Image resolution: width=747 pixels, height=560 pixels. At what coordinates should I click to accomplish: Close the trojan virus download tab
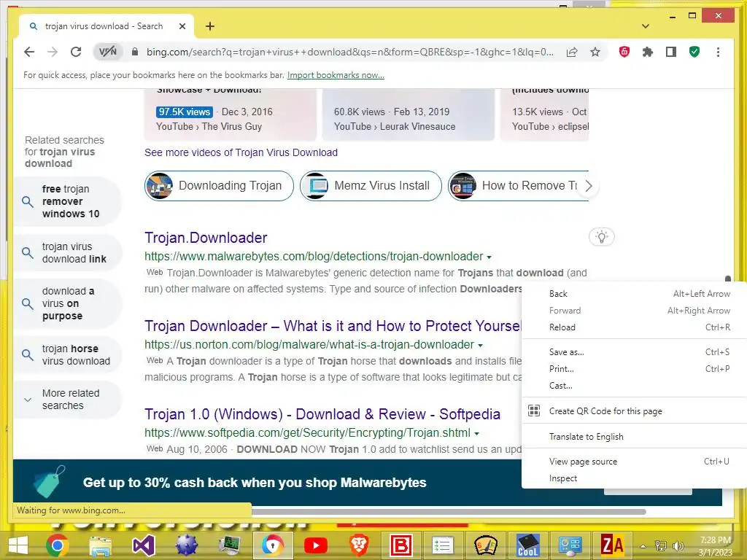[182, 26]
